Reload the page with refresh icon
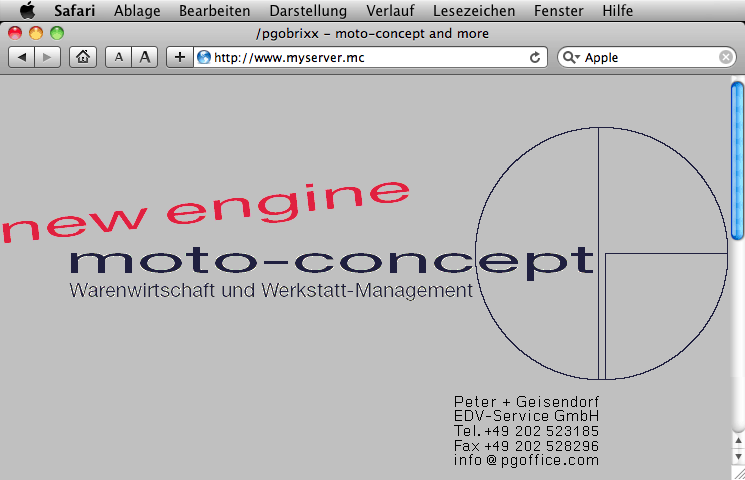 (x=535, y=57)
